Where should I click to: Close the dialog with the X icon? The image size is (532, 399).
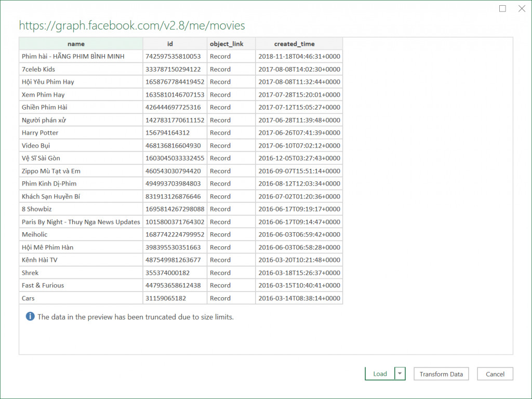click(x=522, y=9)
